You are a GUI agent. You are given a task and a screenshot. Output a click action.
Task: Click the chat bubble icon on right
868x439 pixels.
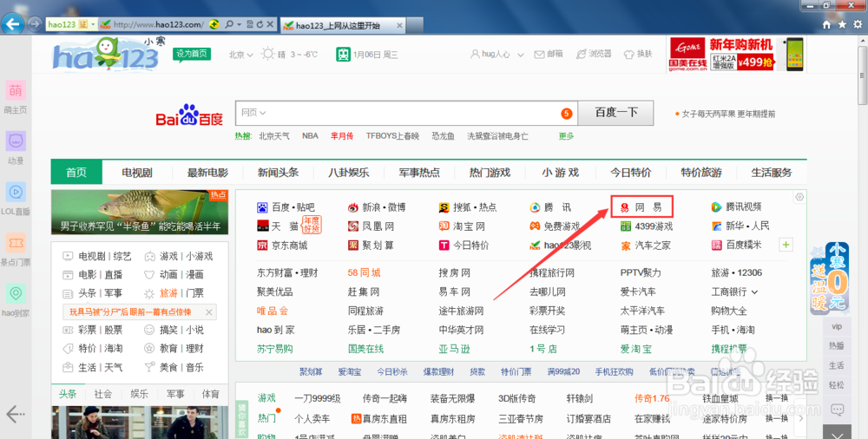837,410
